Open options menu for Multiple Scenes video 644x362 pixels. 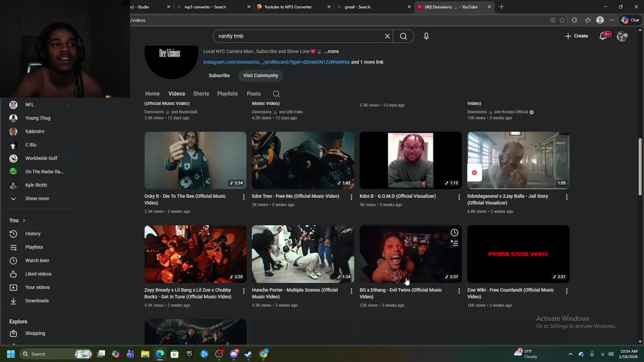pyautogui.click(x=351, y=291)
